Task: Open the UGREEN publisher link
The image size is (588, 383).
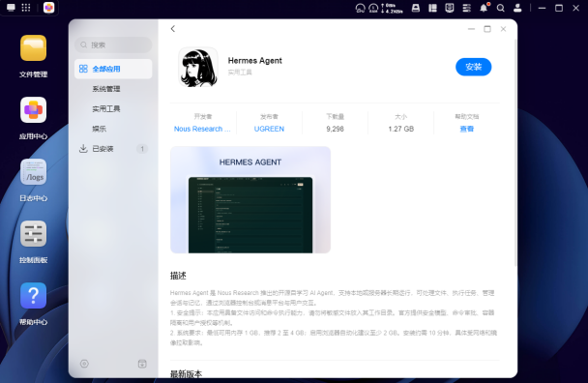Action: tap(269, 129)
